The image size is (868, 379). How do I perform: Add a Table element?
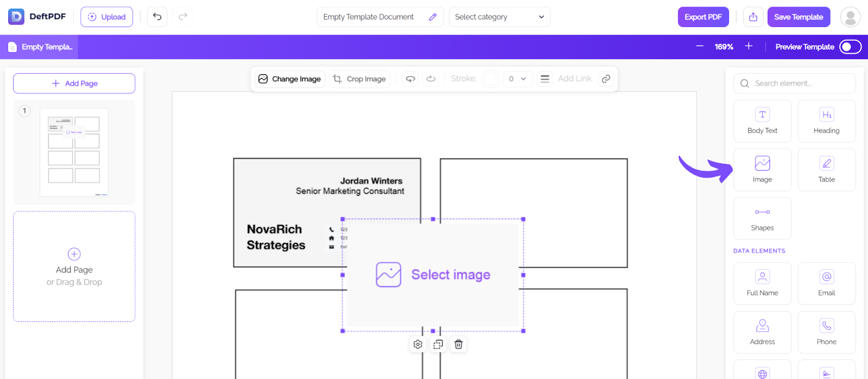[x=826, y=170]
